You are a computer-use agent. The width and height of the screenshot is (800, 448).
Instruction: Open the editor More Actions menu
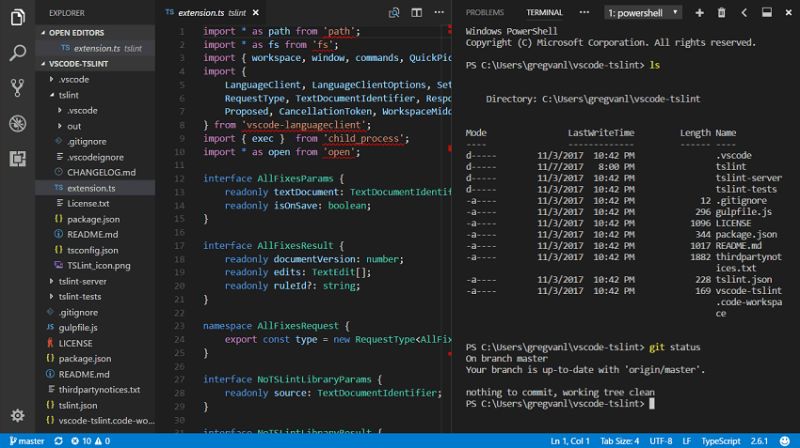tap(439, 12)
